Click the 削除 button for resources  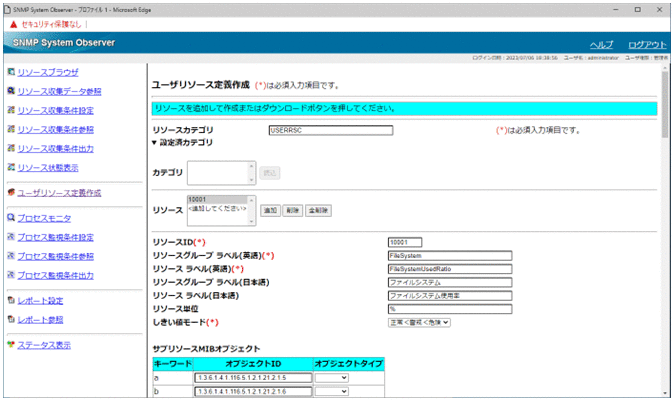click(x=293, y=211)
